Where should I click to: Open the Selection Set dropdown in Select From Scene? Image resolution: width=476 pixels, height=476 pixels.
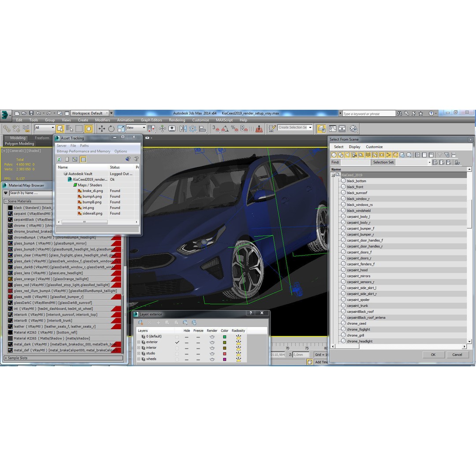[x=429, y=162]
